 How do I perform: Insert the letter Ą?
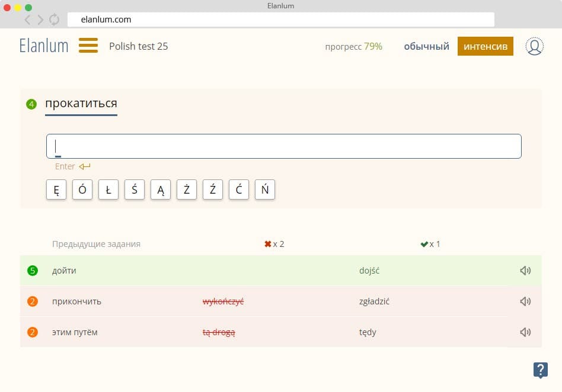tap(161, 189)
